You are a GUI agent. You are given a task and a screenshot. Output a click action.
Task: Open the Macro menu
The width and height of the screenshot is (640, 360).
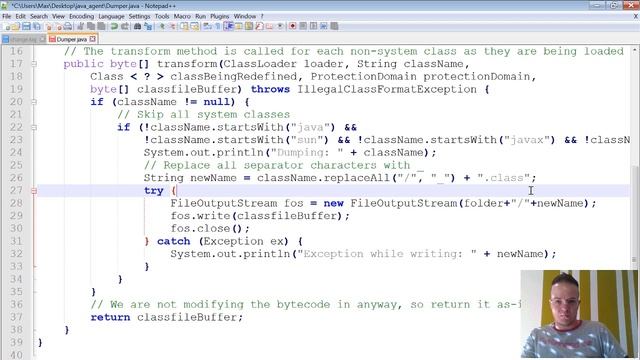coord(182,16)
